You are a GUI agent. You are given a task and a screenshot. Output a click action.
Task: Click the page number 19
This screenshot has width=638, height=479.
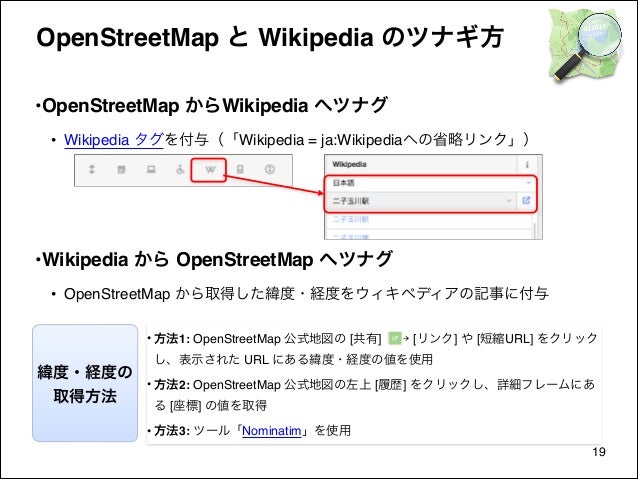tap(599, 452)
